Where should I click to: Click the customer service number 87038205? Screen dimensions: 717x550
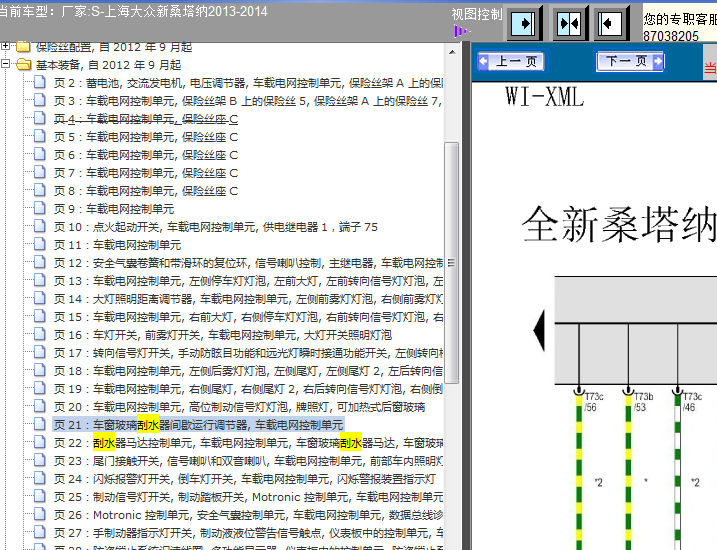click(x=671, y=36)
